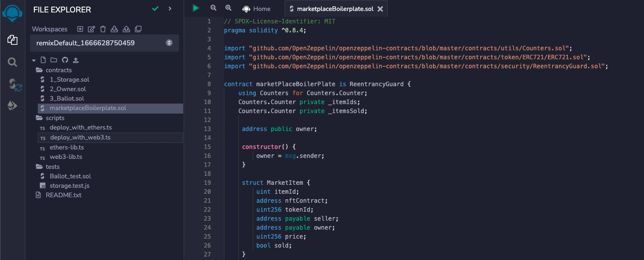
Task: Click the 'Workspaces' label
Action: pyautogui.click(x=50, y=29)
